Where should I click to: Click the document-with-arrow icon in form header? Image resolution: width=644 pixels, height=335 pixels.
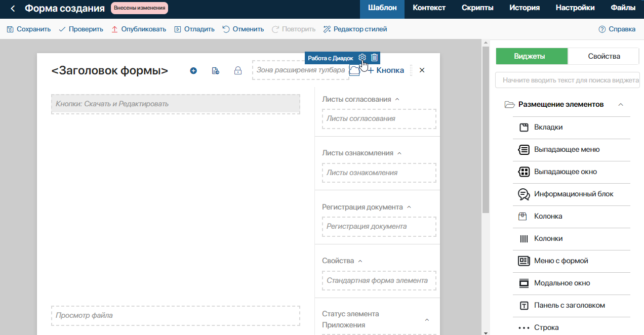click(215, 71)
